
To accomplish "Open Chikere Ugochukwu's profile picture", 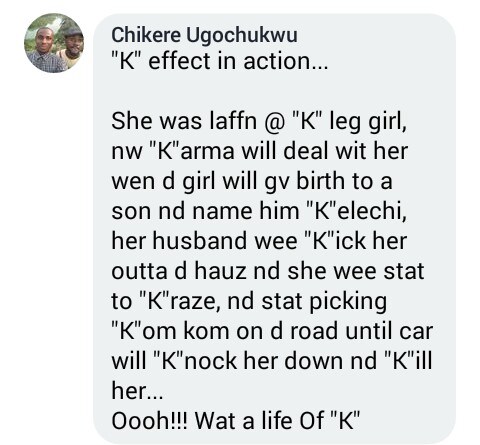I will click(54, 43).
